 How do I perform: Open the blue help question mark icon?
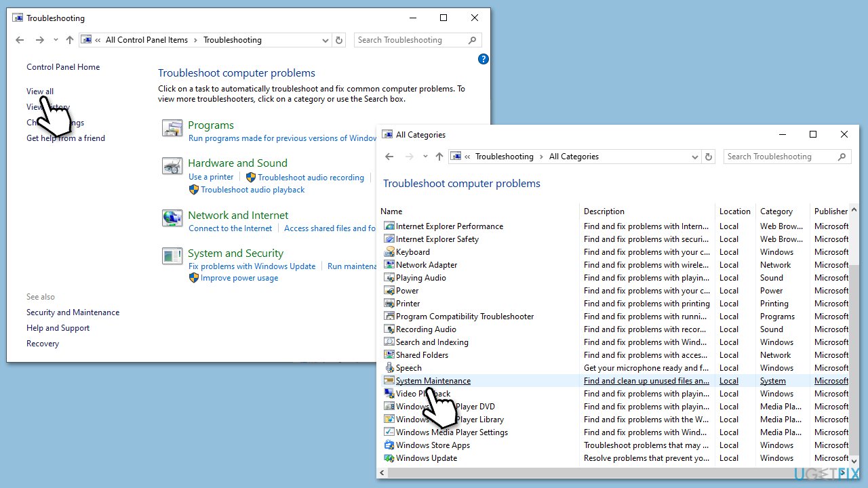[484, 59]
